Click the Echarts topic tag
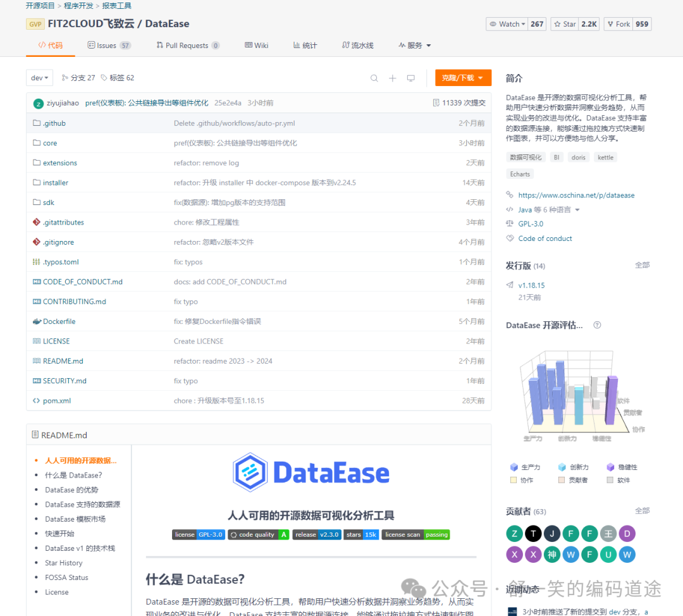This screenshot has width=683, height=616. [520, 174]
